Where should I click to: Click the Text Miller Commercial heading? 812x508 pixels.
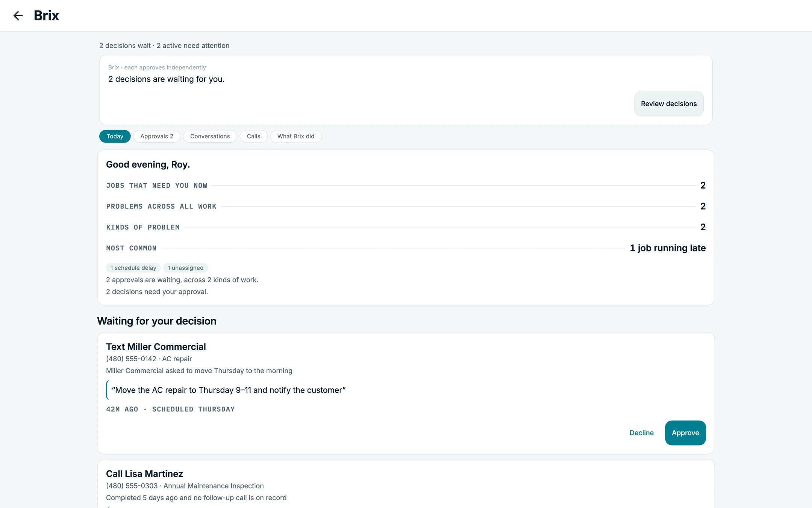pyautogui.click(x=156, y=347)
